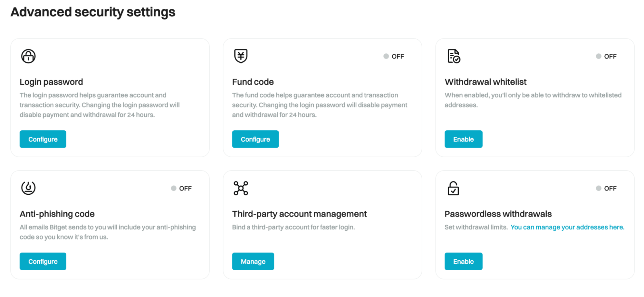
Task: Click the Third-party account management network icon
Action: coord(241,188)
